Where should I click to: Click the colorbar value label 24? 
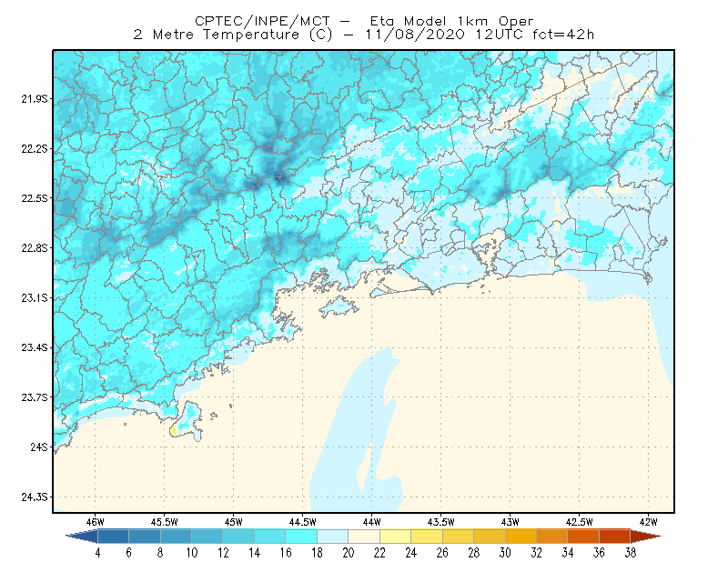411,553
